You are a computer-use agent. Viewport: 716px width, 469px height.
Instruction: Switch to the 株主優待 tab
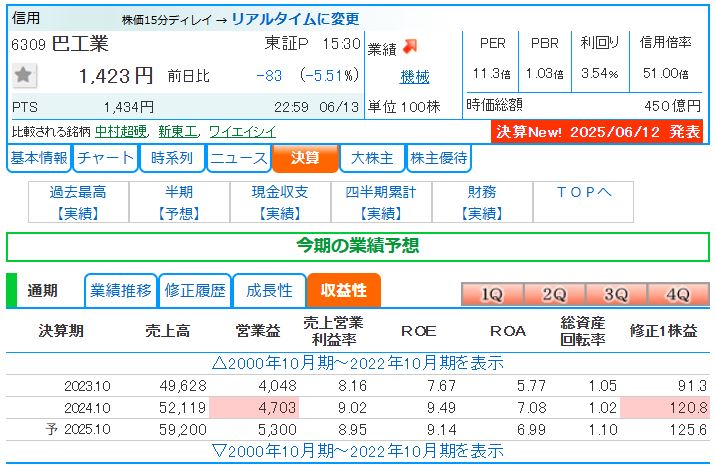439,158
